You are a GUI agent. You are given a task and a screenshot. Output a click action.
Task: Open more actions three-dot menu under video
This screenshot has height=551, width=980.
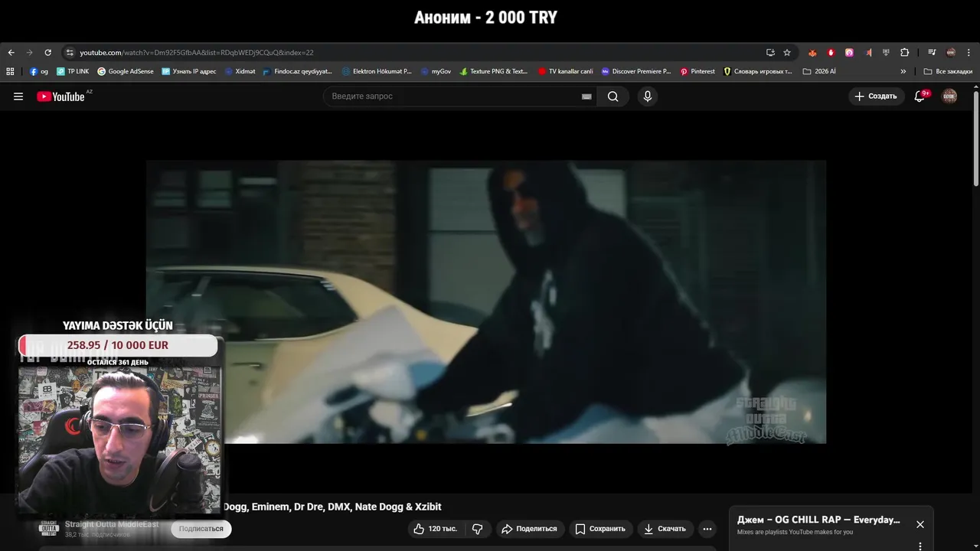tap(707, 529)
